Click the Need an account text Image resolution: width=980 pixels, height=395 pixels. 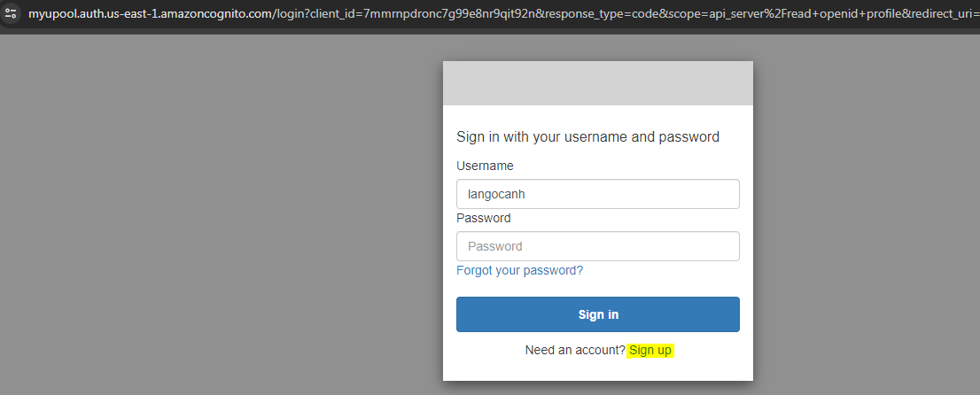point(575,350)
